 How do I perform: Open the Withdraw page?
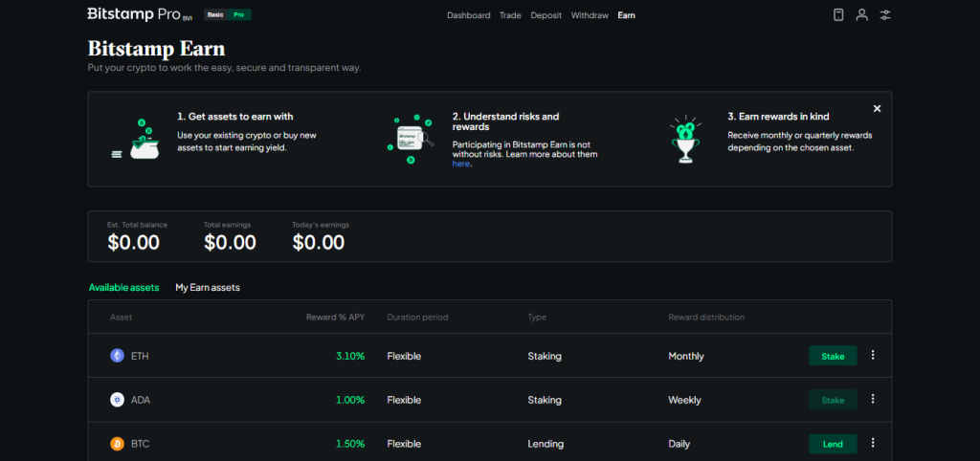(590, 15)
